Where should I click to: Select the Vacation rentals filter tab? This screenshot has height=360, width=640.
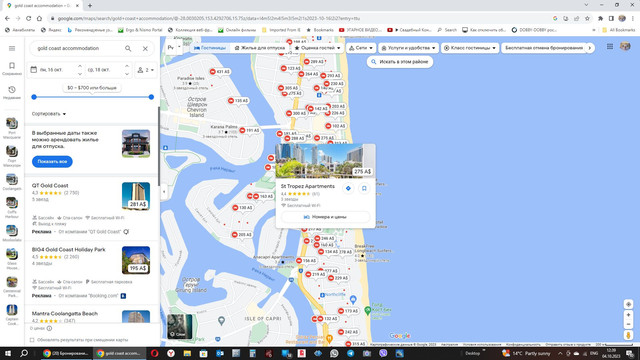260,48
